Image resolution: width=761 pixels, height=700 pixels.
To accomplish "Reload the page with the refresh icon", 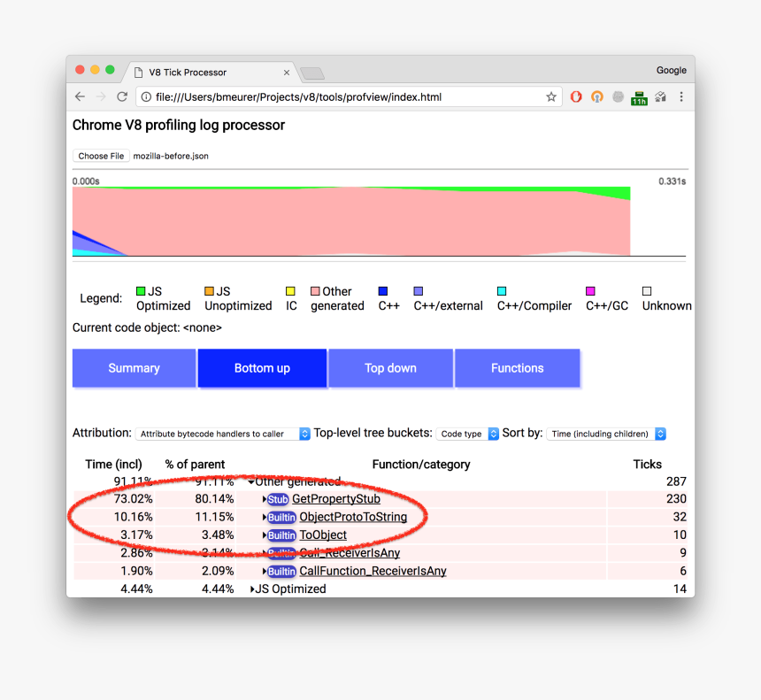I will (x=122, y=96).
